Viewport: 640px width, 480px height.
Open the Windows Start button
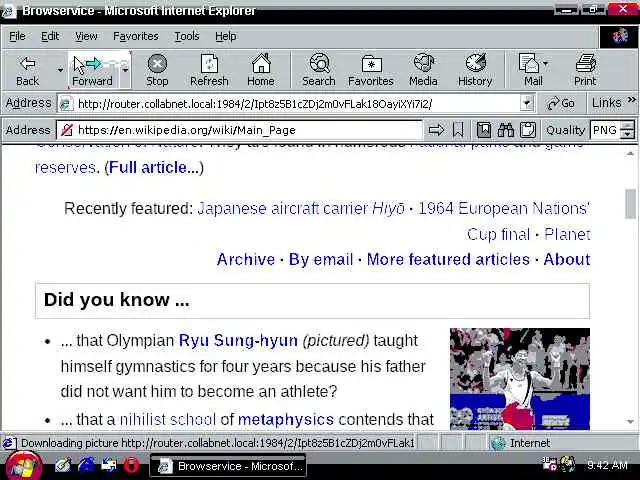tap(23, 466)
